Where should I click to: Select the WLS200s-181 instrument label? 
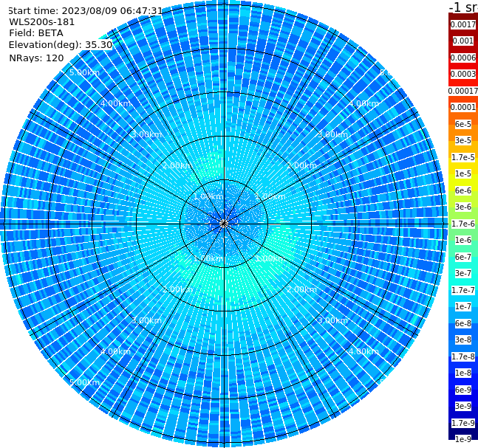coord(42,22)
